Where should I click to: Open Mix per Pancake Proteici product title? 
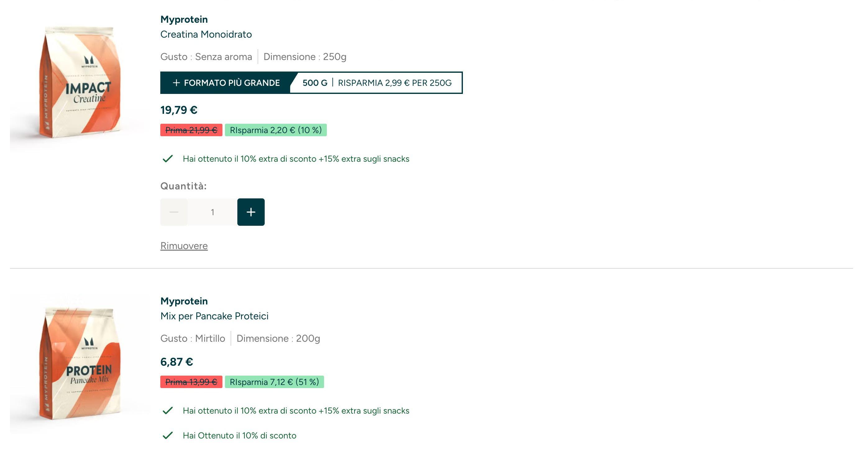click(x=214, y=316)
